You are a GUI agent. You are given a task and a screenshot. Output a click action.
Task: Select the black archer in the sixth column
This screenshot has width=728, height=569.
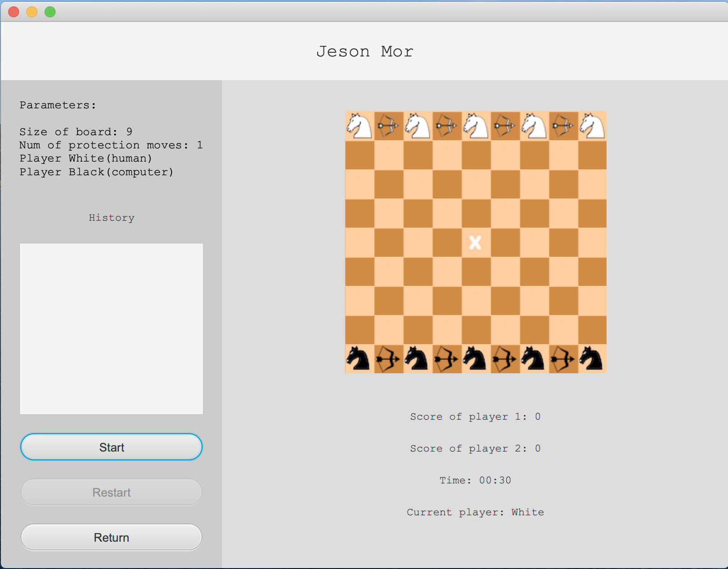(x=505, y=359)
